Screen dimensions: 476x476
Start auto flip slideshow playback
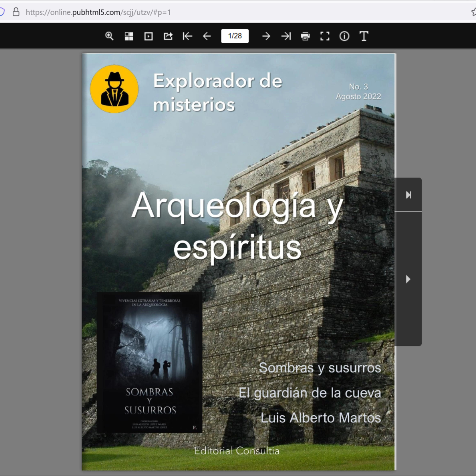tap(148, 36)
